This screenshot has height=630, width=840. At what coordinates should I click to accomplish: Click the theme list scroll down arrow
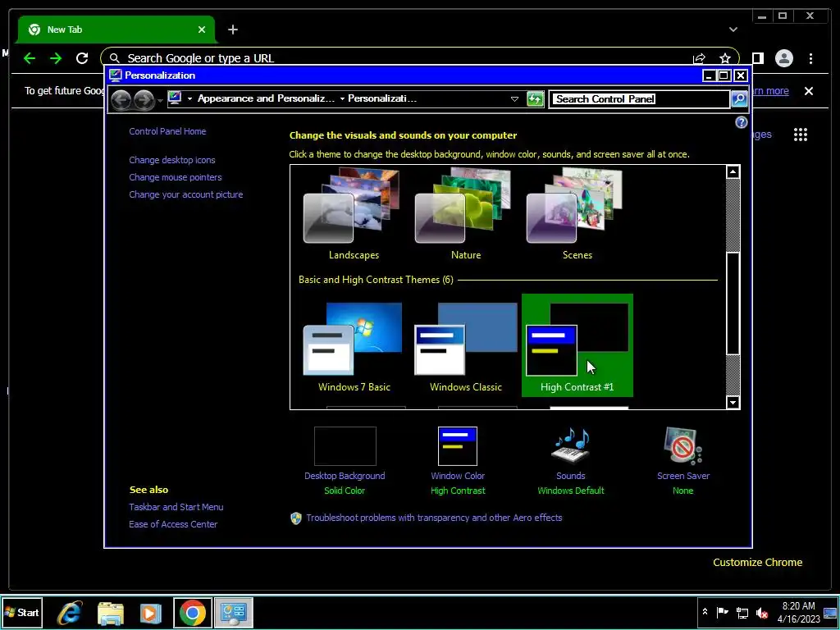pyautogui.click(x=733, y=402)
